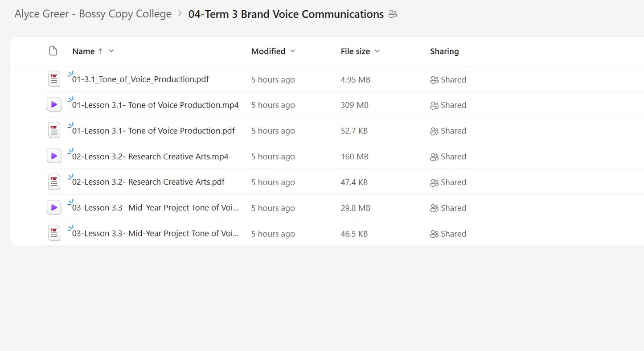Open the Name column dropdown chevron
Screen dimensions: 644x351
(x=111, y=51)
